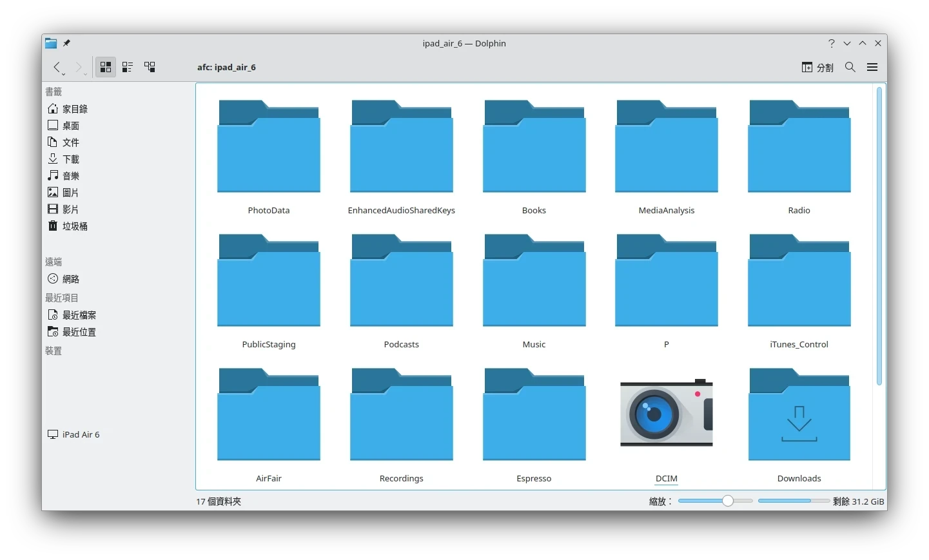Split the view with 分割 button
The height and width of the screenshot is (560, 929).
point(817,67)
